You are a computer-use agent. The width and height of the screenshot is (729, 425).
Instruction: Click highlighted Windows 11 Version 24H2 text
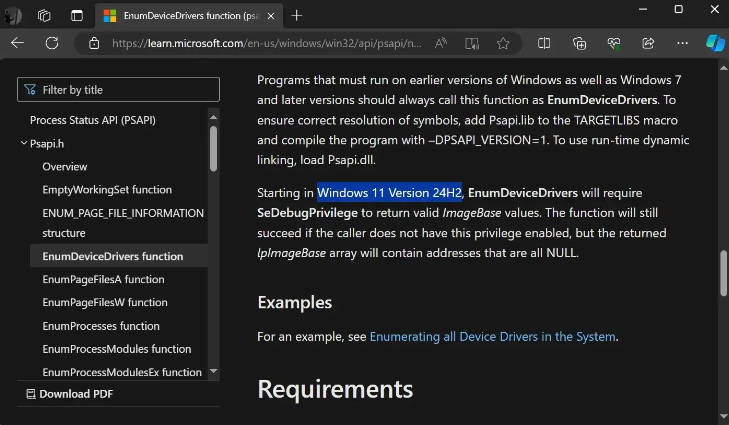tap(390, 193)
